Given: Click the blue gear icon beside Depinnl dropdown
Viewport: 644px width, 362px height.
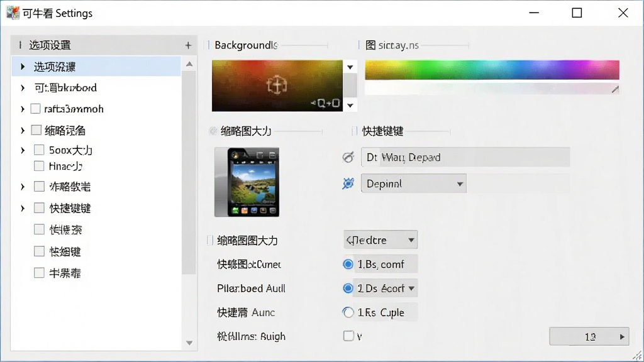Looking at the screenshot, I should pyautogui.click(x=348, y=184).
